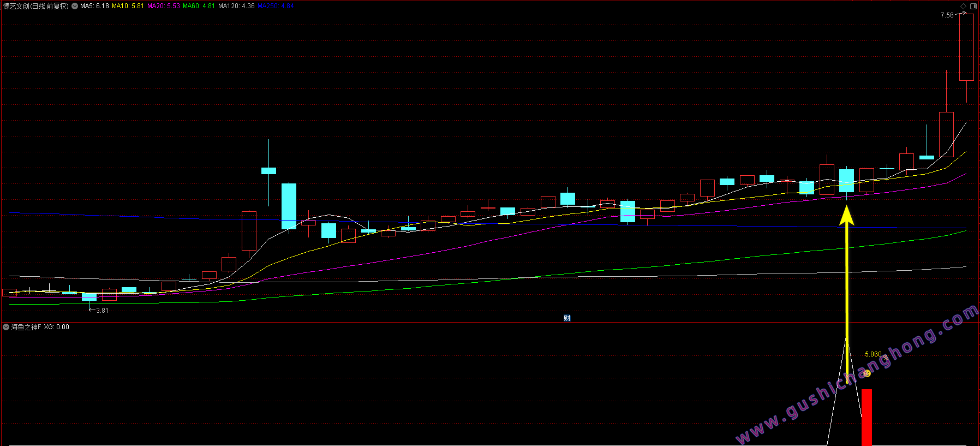This screenshot has height=446, width=980.
Task: Click the 海鱼之神F indicator name
Action: pos(26,327)
